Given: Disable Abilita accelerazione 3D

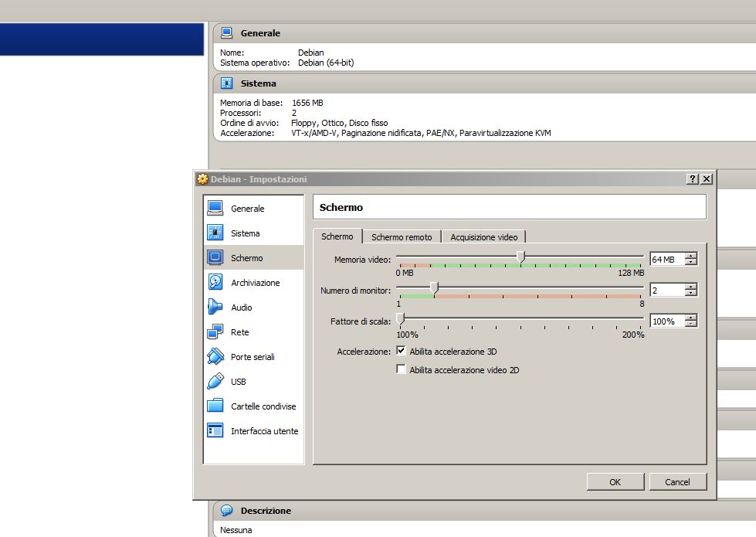Looking at the screenshot, I should click(x=401, y=349).
